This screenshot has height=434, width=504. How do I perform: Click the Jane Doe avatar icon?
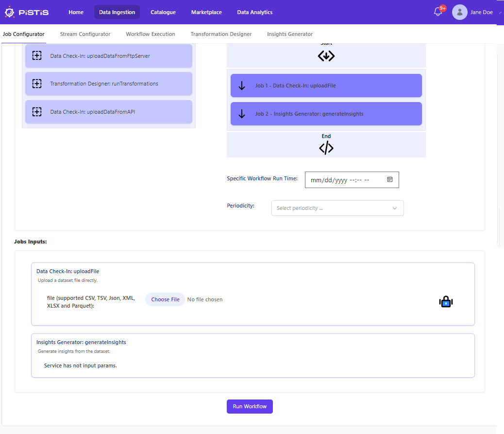(x=460, y=12)
